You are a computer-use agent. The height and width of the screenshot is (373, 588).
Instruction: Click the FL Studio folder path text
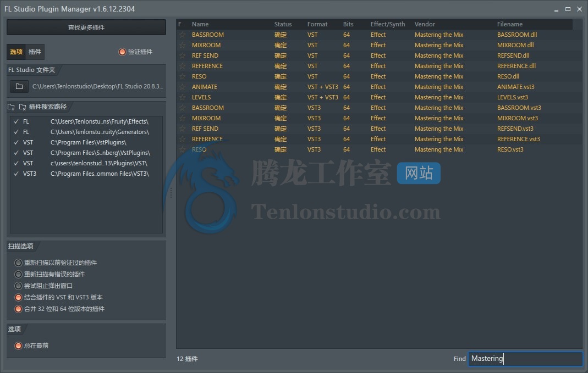(98, 86)
